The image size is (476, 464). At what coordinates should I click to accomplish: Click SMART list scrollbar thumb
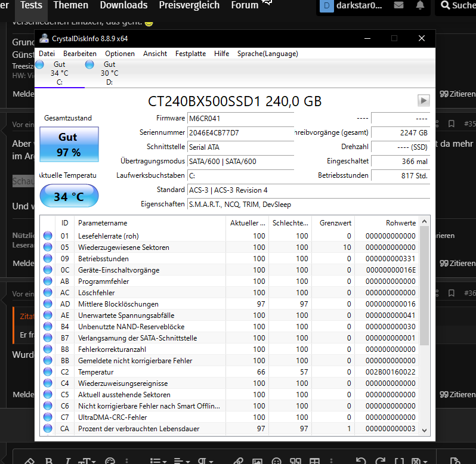click(x=424, y=286)
